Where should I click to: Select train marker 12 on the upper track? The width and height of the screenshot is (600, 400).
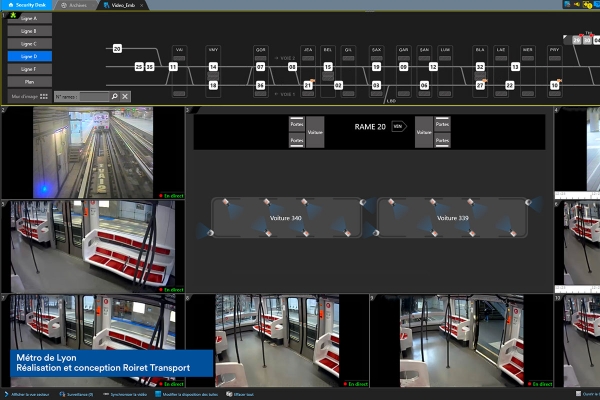pyautogui.click(x=433, y=67)
